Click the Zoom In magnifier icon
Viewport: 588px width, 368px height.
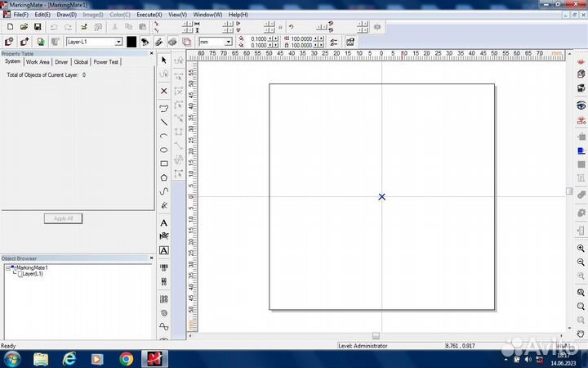581,248
